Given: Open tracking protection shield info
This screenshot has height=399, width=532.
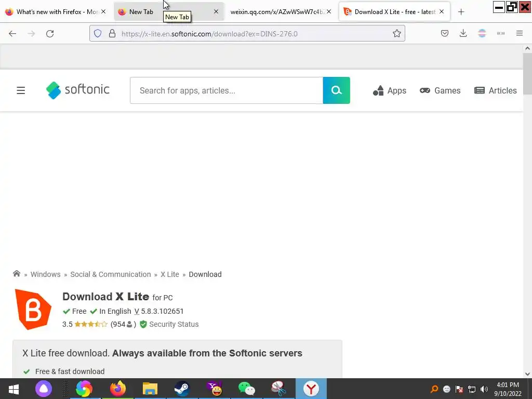Looking at the screenshot, I should click(x=98, y=34).
